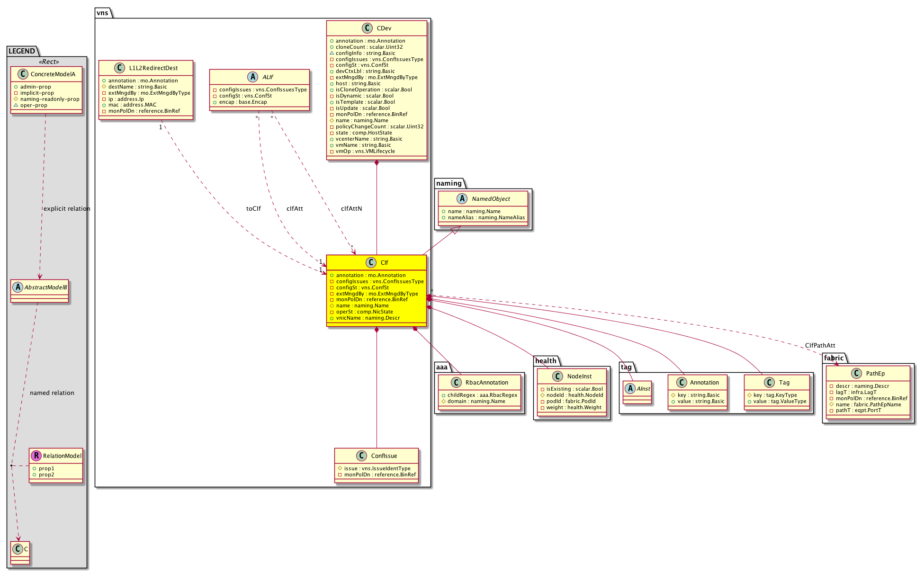Viewport: 924px width, 573px height.
Task: Click the CIfPathAtt relation label
Action: 820,346
